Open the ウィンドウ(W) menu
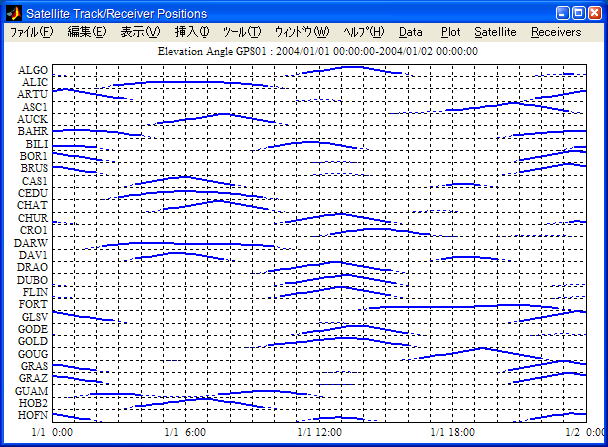The image size is (608, 447). (x=301, y=32)
